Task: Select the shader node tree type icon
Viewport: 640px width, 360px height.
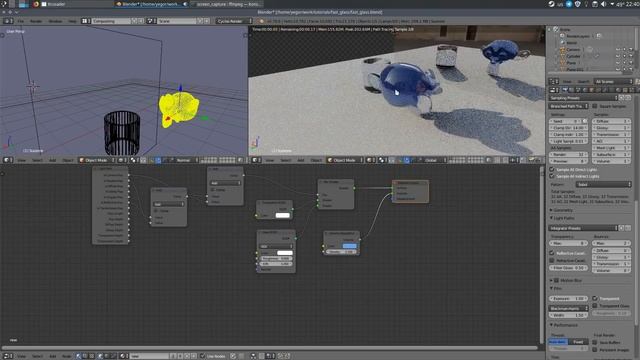Action: [79, 356]
